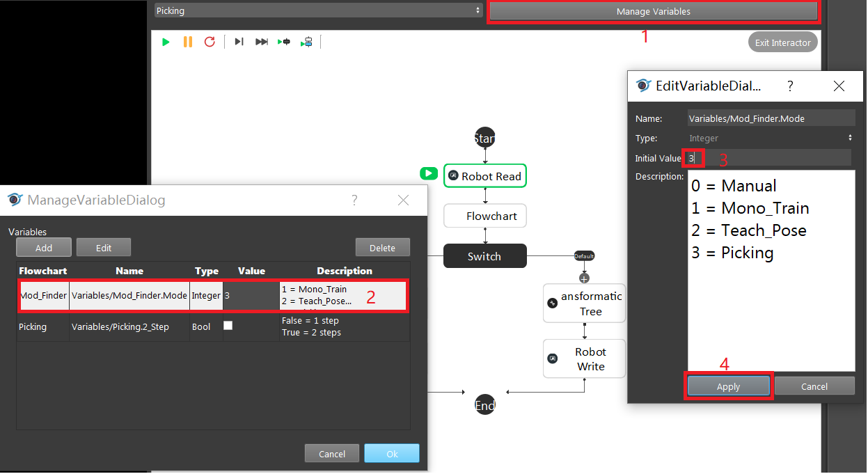Click the Robot Write node icon
The width and height of the screenshot is (868, 474).
click(553, 358)
